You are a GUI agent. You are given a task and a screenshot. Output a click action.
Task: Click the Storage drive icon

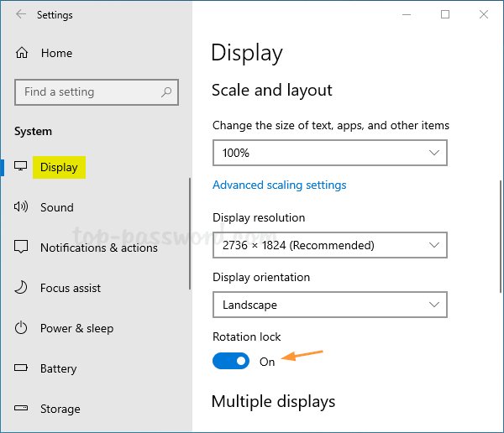(22, 409)
